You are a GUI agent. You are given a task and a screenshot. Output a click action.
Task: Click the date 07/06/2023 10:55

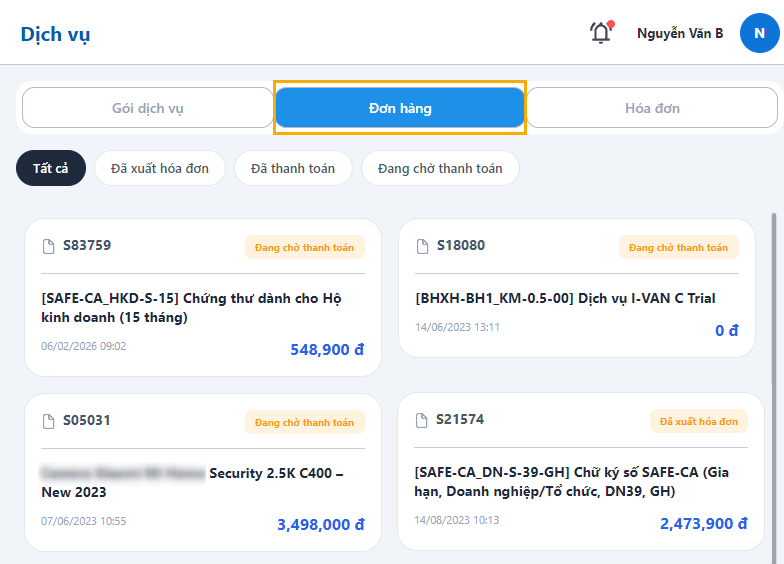(84, 521)
